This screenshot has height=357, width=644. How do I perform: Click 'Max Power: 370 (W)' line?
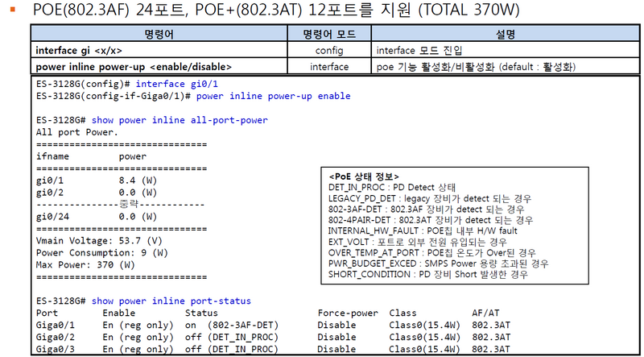(85, 264)
